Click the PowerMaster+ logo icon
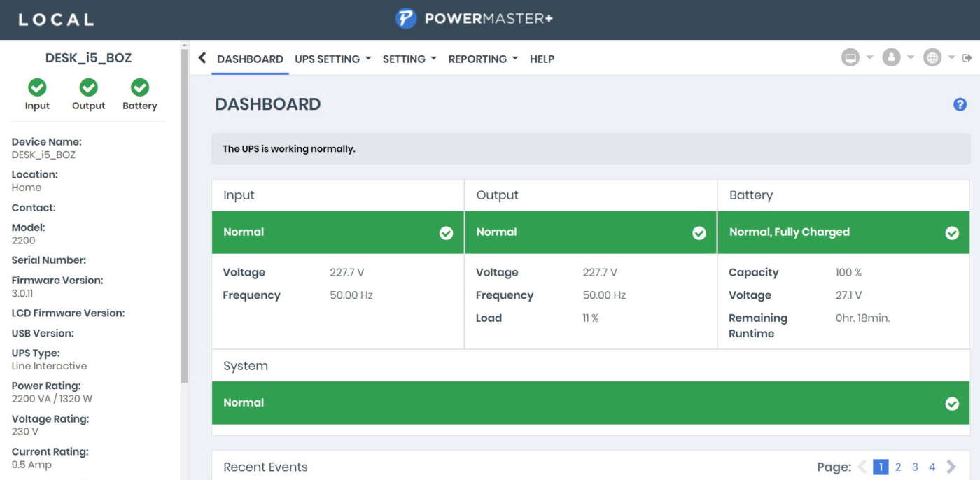 click(x=406, y=19)
